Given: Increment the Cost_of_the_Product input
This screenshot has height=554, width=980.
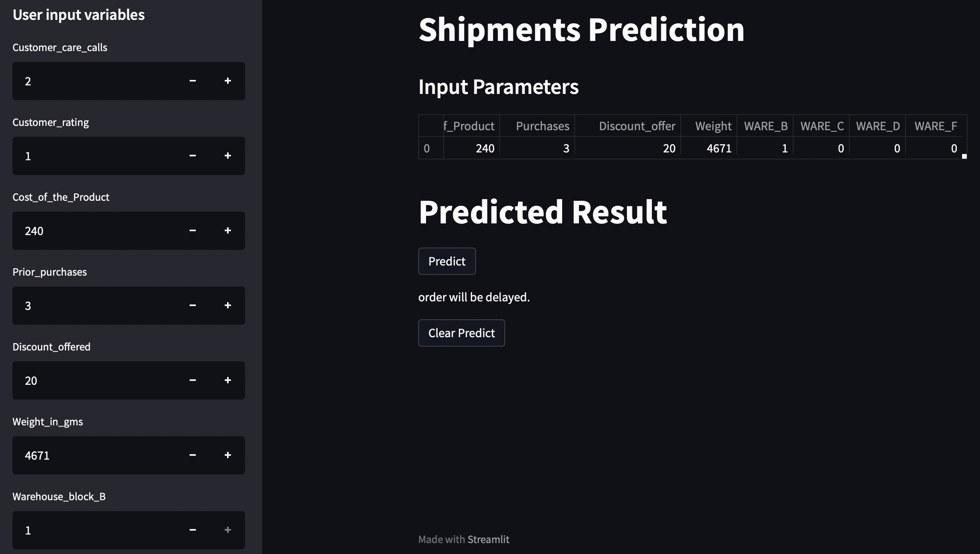Looking at the screenshot, I should click(228, 230).
